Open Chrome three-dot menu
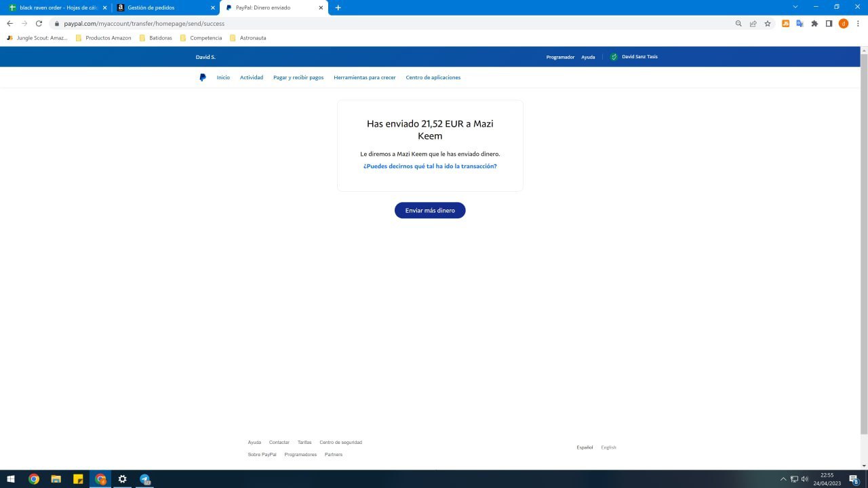Image resolution: width=868 pixels, height=488 pixels. (x=858, y=23)
